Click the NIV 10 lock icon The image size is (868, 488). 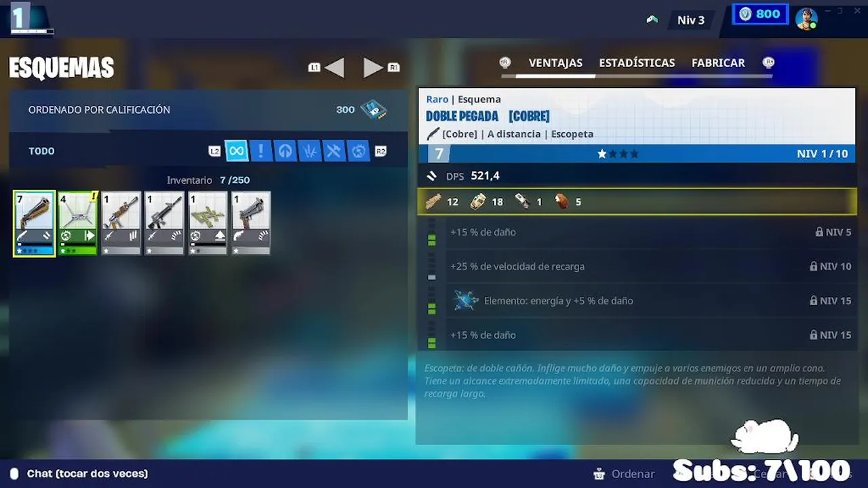tap(814, 266)
